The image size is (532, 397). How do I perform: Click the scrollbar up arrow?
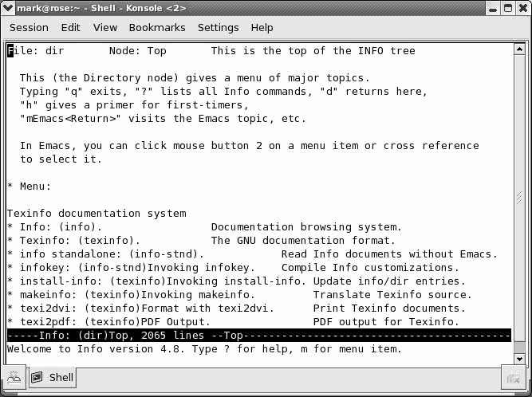click(519, 49)
